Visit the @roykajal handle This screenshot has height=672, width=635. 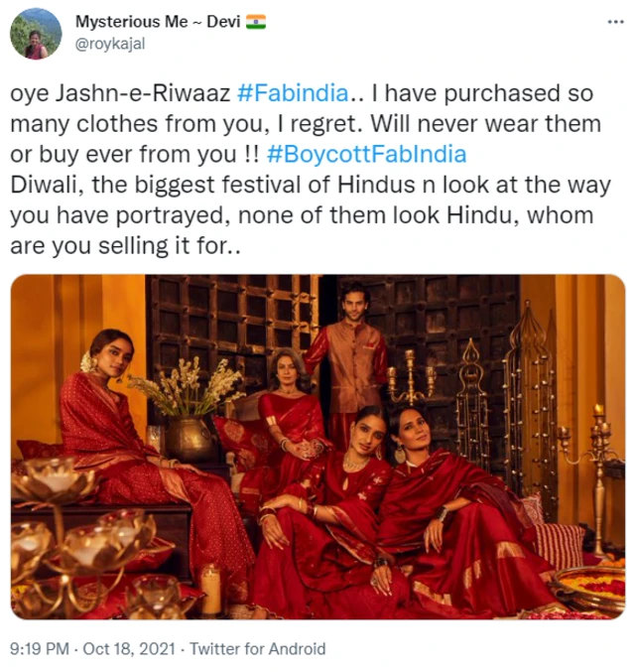[x=107, y=43]
